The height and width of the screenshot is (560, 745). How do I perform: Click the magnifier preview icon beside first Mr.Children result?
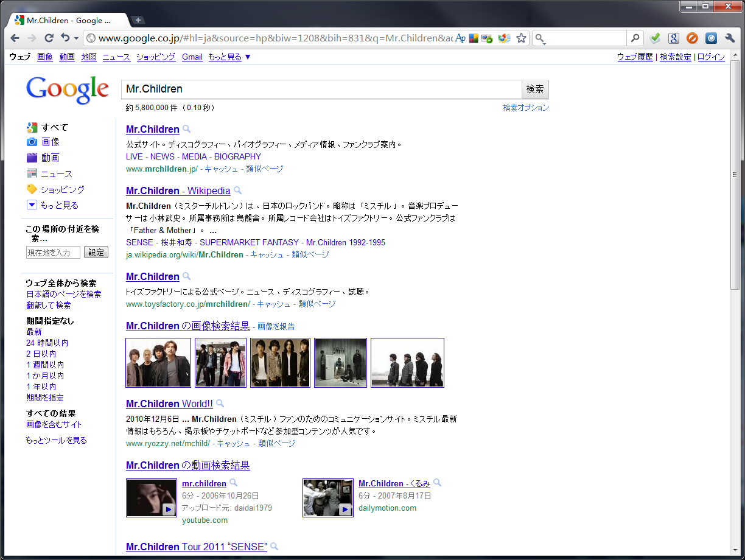click(187, 129)
